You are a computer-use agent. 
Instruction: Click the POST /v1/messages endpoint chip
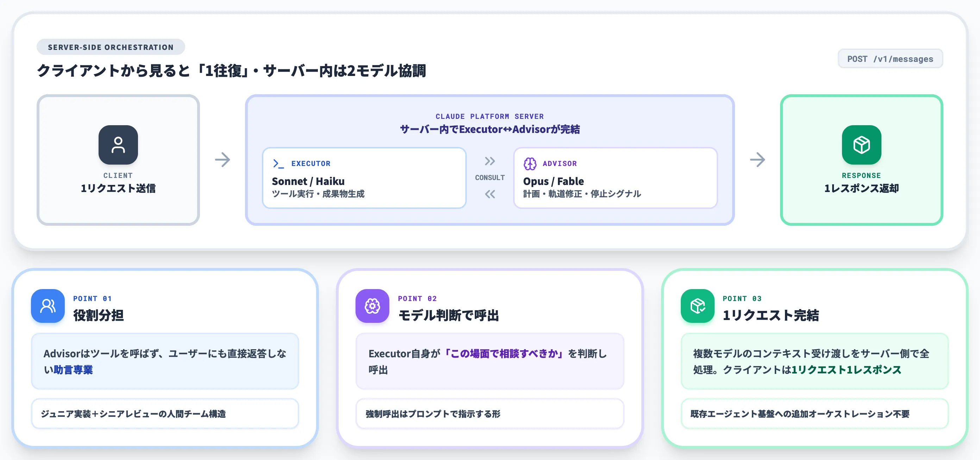890,59
